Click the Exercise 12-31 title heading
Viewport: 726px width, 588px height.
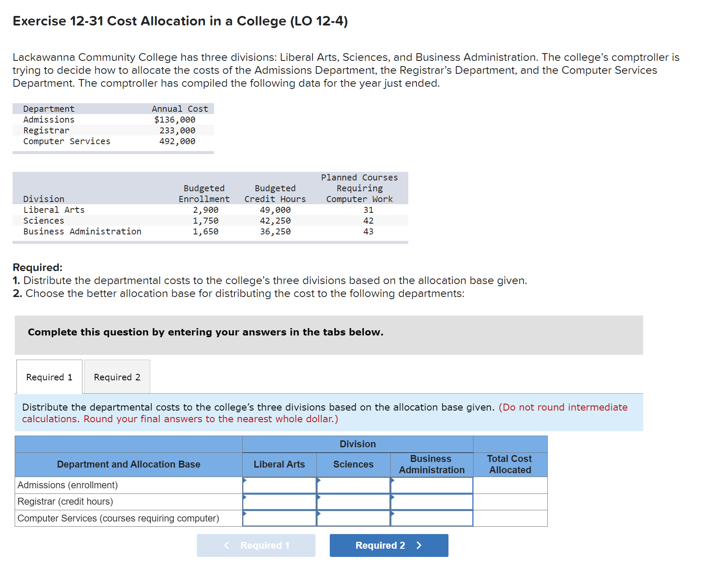tap(180, 21)
